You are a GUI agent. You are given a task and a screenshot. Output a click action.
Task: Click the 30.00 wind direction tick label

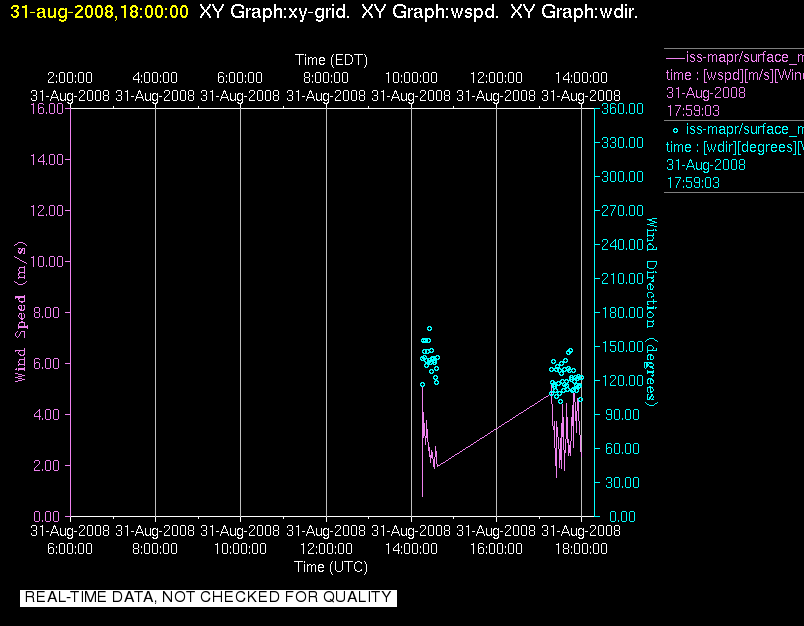pos(622,482)
